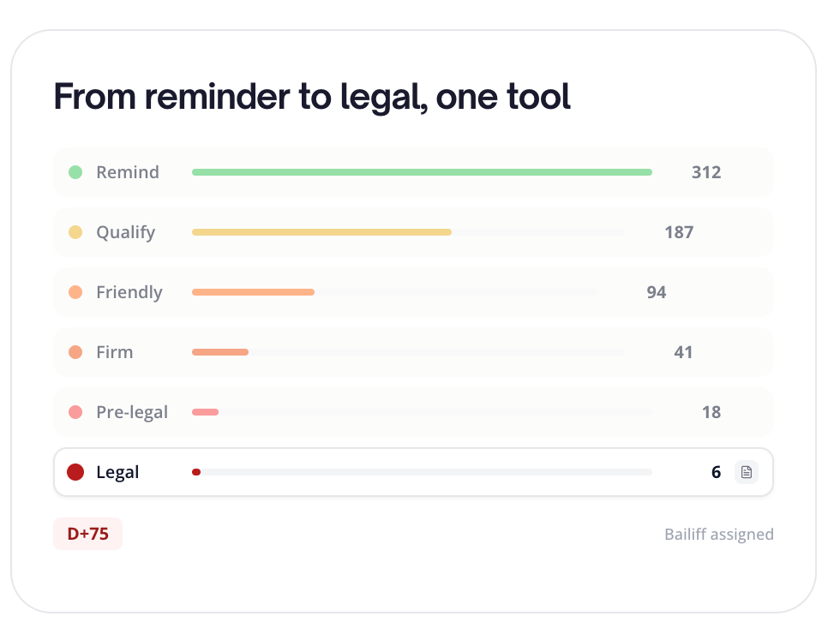Select the Qualify stage label
840x634 pixels.
[125, 232]
